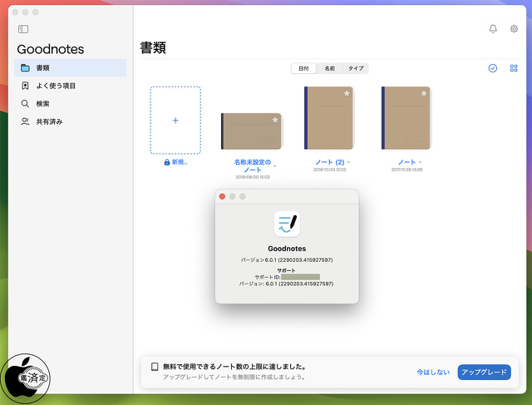Dismiss banner with 今はしない
532x405 pixels.
[x=433, y=372]
